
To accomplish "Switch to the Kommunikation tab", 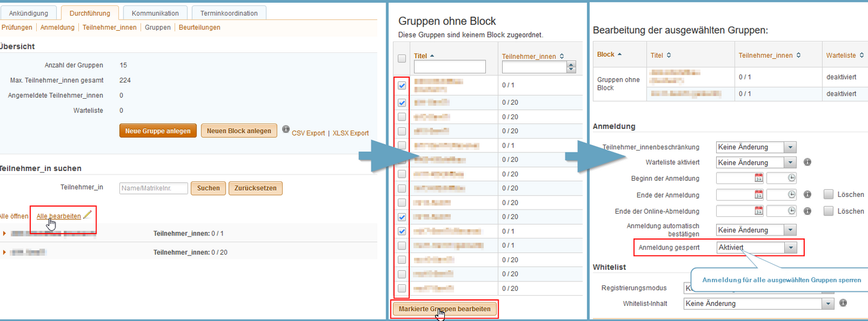I will (x=155, y=13).
